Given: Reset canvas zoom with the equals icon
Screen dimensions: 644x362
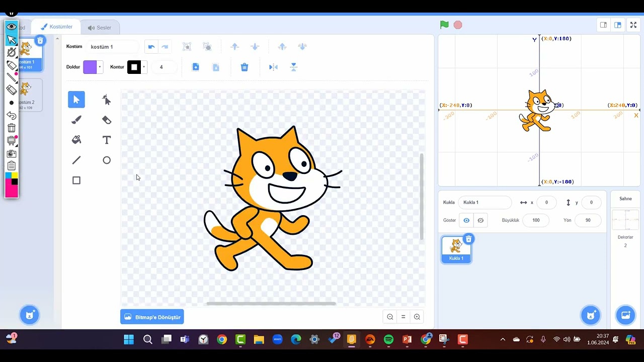Looking at the screenshot, I should (403, 317).
